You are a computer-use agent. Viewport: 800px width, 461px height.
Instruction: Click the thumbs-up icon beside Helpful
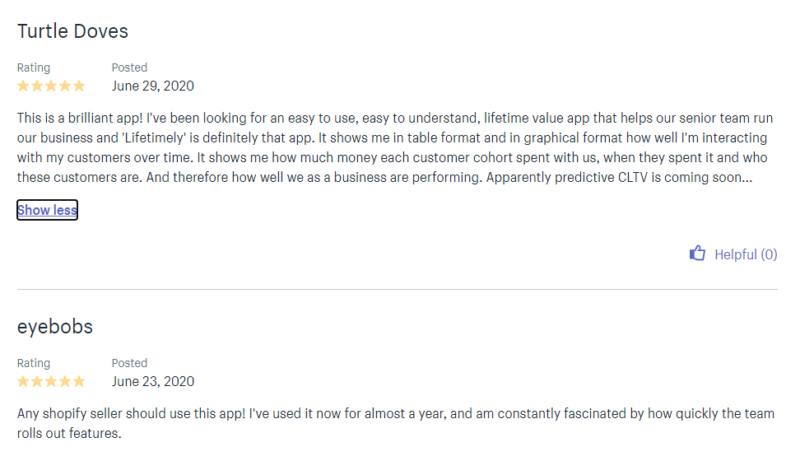click(697, 253)
